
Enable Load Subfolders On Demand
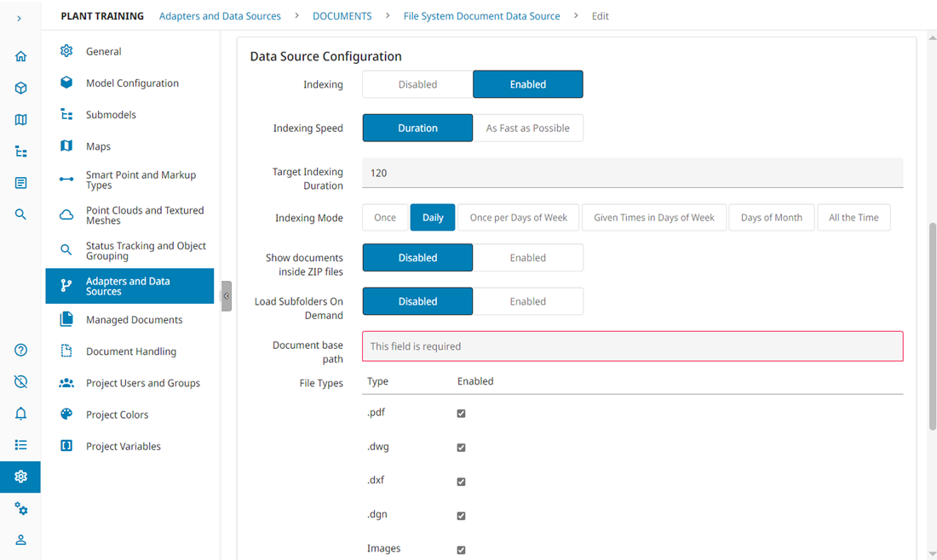click(527, 301)
